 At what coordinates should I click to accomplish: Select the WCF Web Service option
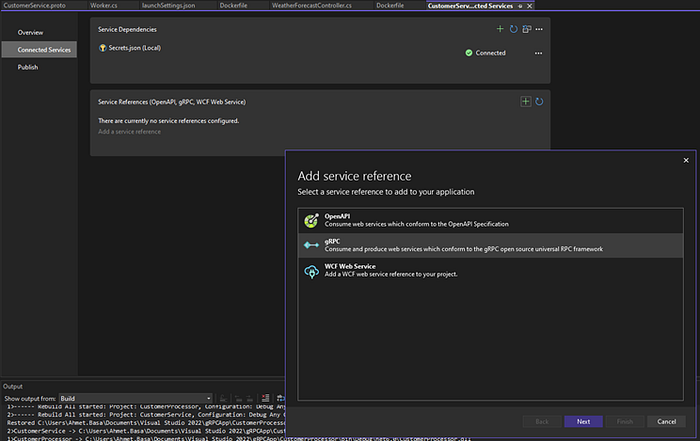491,270
